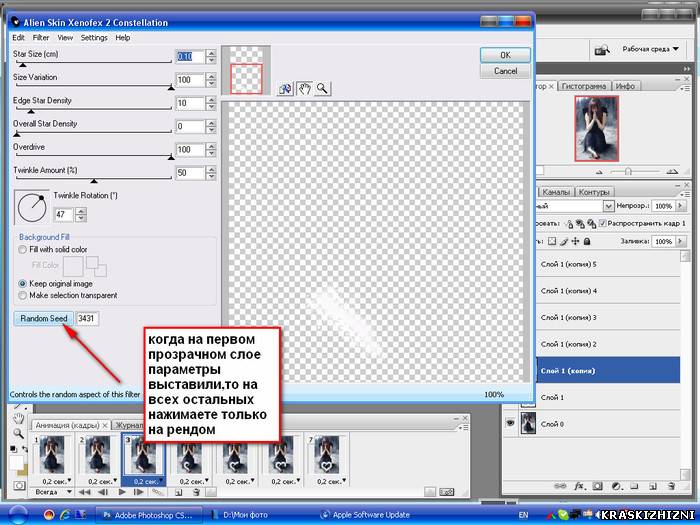Screen dimensions: 700x525
Task: Select Photoshop Hand tool in toolbox
Action: pos(18,418)
